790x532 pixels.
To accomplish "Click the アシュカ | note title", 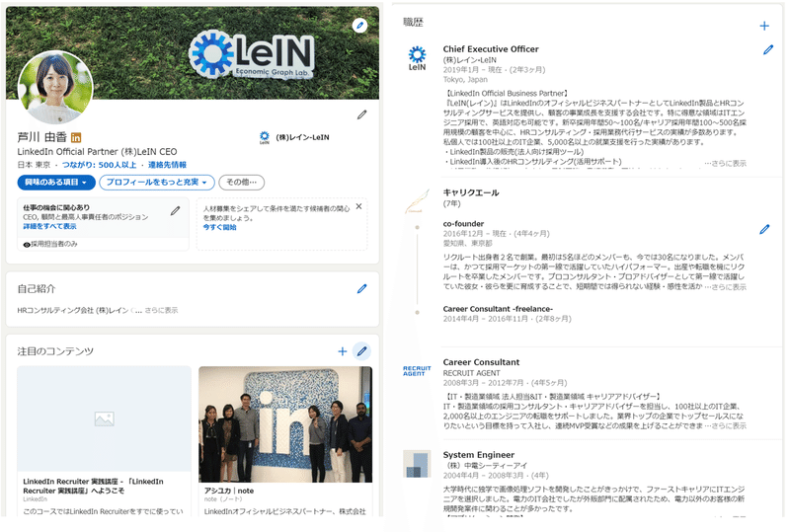I will [x=229, y=491].
